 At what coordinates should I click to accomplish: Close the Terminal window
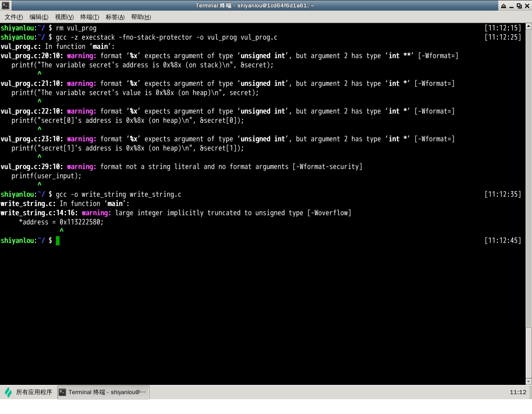527,6
